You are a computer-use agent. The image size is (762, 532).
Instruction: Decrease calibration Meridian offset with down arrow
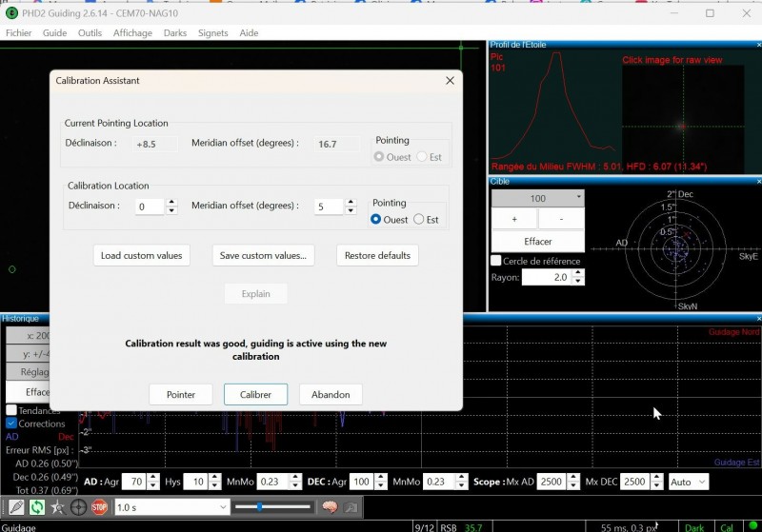point(351,210)
